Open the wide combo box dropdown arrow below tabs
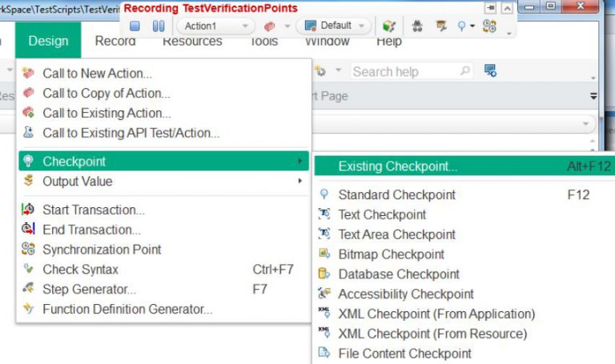This screenshot has height=364, width=615. click(x=585, y=124)
